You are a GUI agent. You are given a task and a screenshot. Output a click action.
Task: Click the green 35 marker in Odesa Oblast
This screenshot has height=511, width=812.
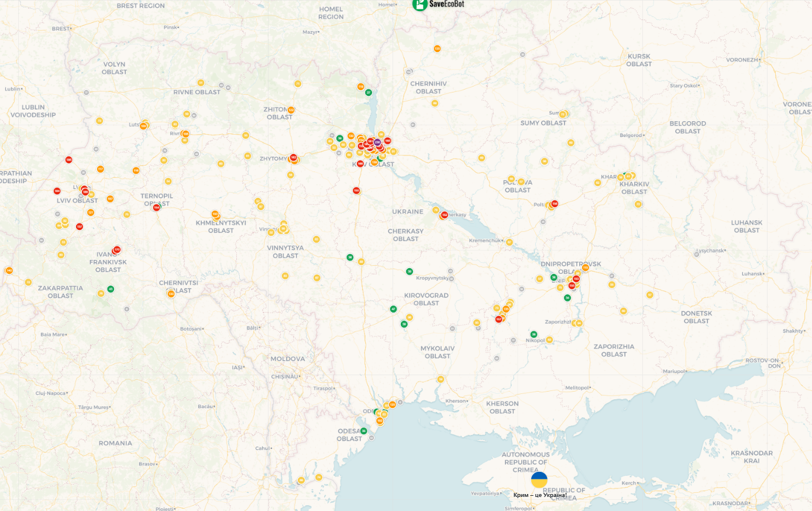click(364, 431)
